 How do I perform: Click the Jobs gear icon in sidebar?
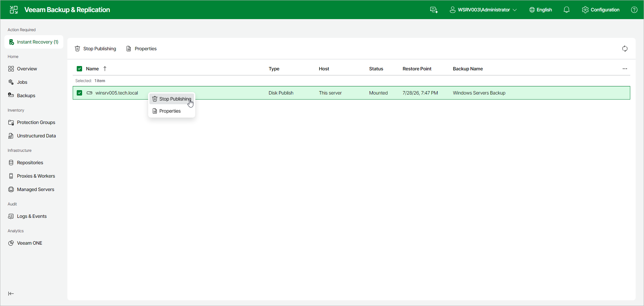pos(11,82)
